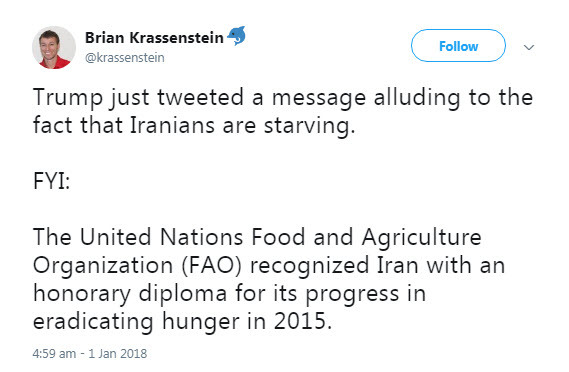Click the "FYI:" line of the tweet
Screen dimensions: 569x372
[52, 181]
